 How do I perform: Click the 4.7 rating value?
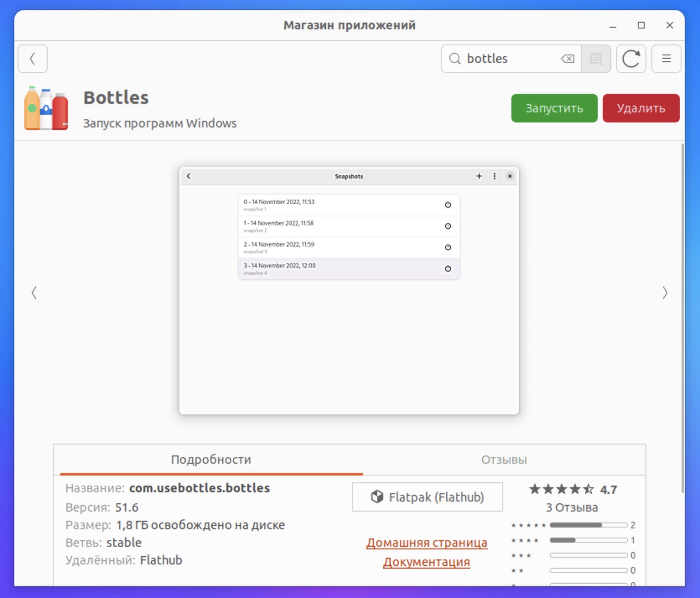(x=608, y=489)
